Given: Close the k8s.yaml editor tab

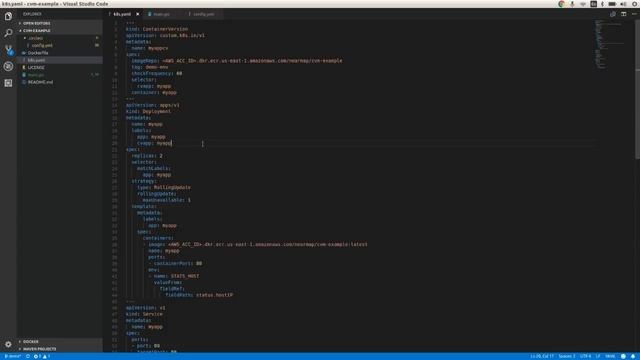Looking at the screenshot, I should (x=138, y=14).
